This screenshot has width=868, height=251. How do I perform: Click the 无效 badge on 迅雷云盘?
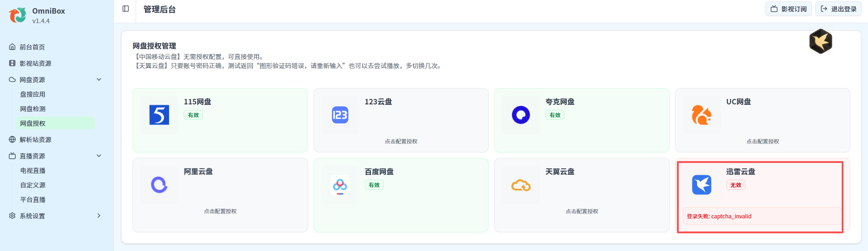736,185
